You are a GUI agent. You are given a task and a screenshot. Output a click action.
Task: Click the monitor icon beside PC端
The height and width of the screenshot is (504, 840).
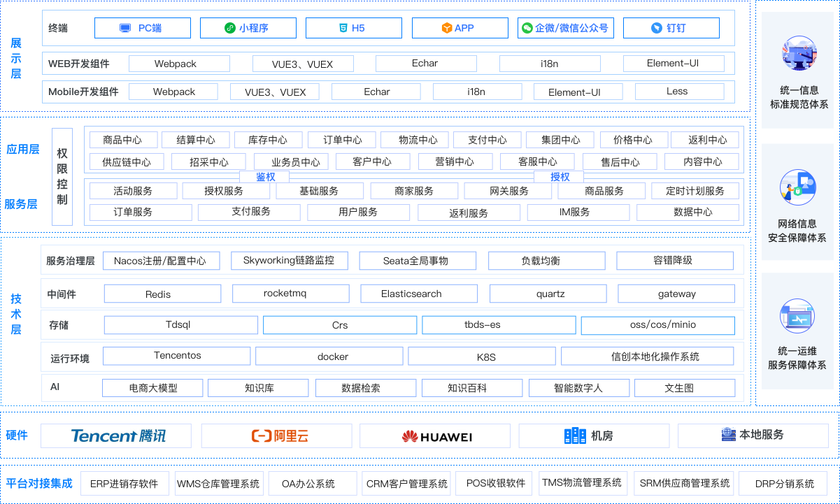pos(125,28)
